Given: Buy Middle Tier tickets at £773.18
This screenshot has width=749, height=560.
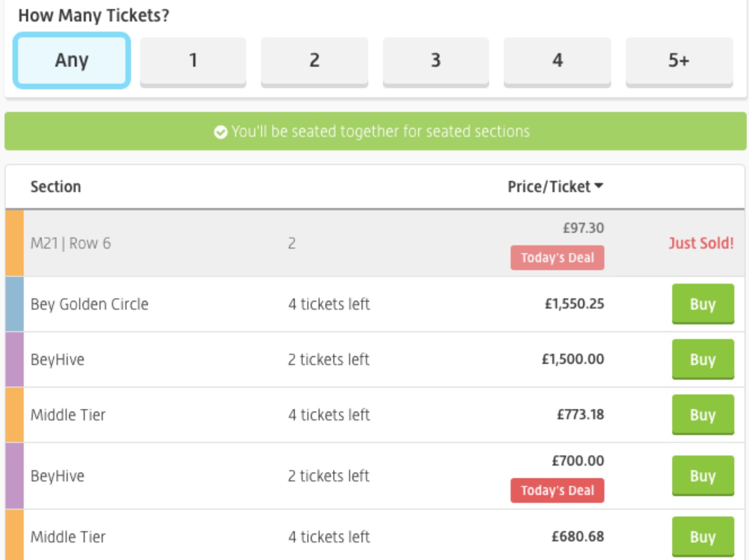Looking at the screenshot, I should 703,414.
